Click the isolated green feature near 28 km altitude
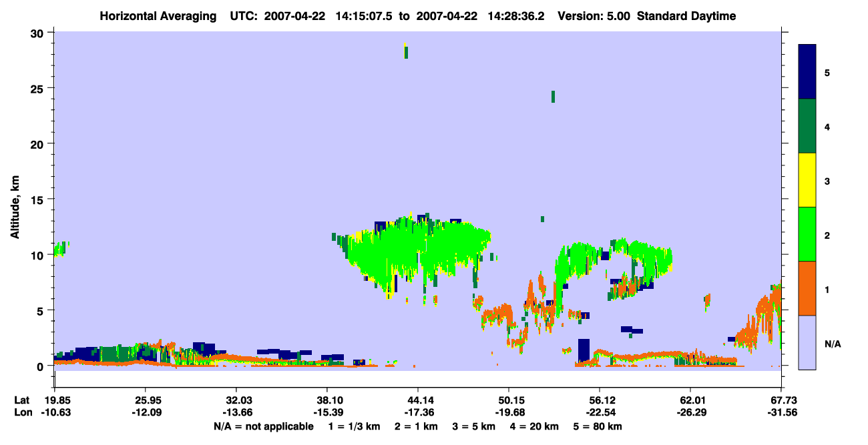 click(405, 51)
